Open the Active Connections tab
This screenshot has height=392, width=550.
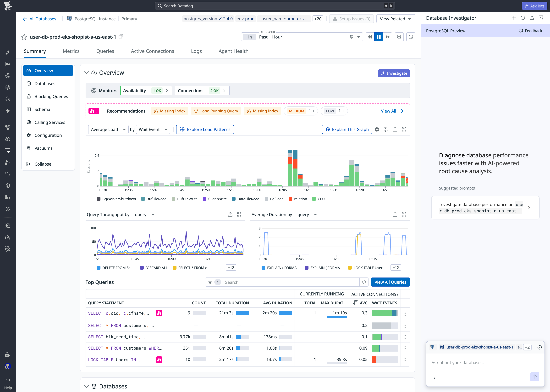(x=152, y=51)
